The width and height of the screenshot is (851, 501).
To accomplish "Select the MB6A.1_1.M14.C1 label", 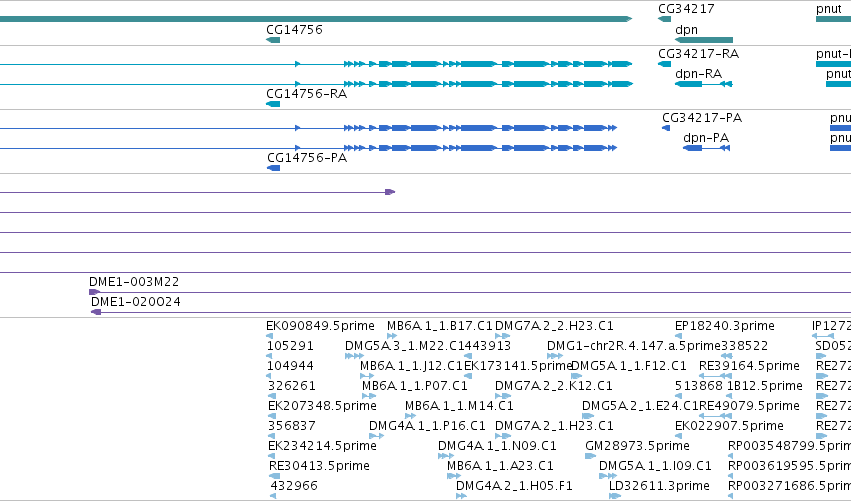I will [459, 406].
